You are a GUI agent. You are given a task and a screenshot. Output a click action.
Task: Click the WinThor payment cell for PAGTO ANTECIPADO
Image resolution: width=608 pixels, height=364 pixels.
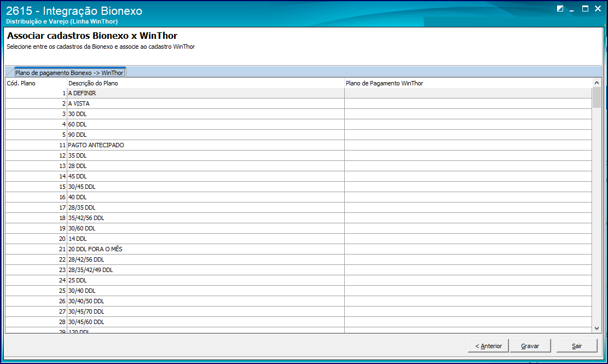(x=468, y=145)
